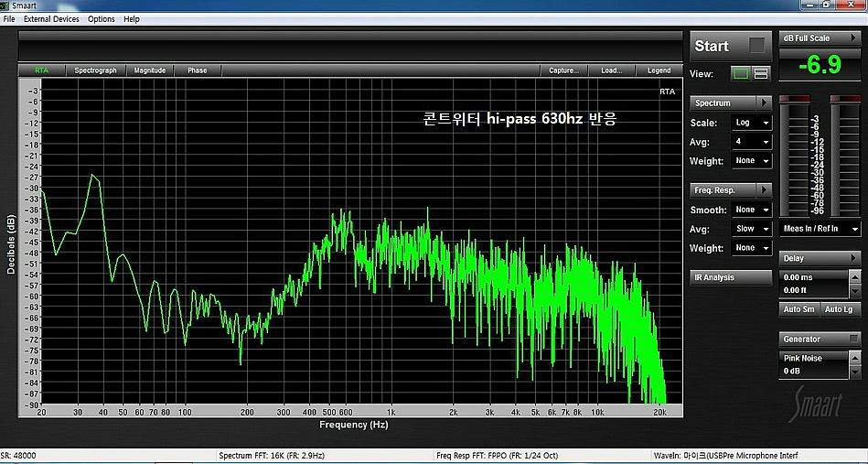Toggle the Start measurement indicator
The width and height of the screenshot is (868, 464).
coord(756,46)
